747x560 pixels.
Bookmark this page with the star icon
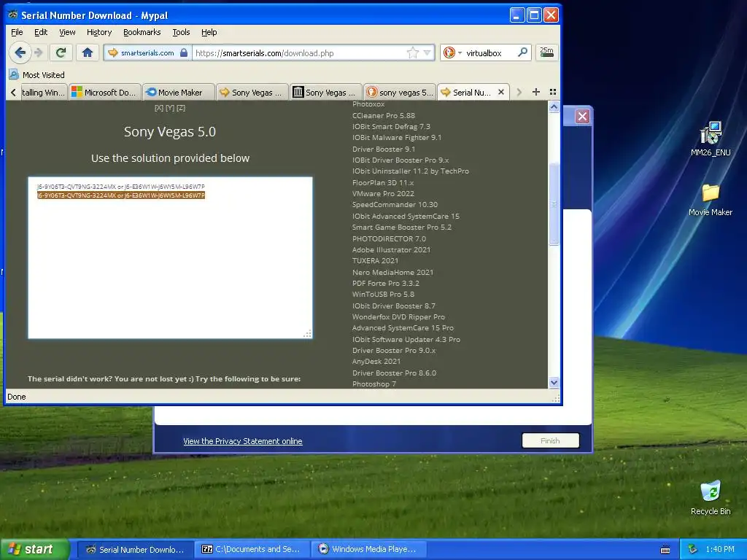[413, 52]
